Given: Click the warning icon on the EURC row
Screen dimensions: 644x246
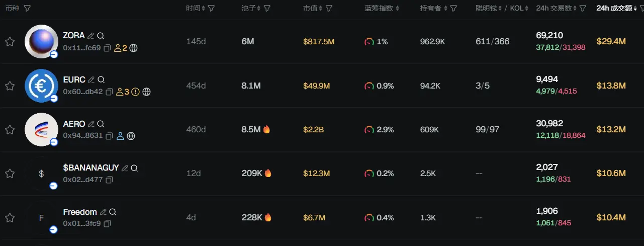Looking at the screenshot, I should pyautogui.click(x=135, y=92).
